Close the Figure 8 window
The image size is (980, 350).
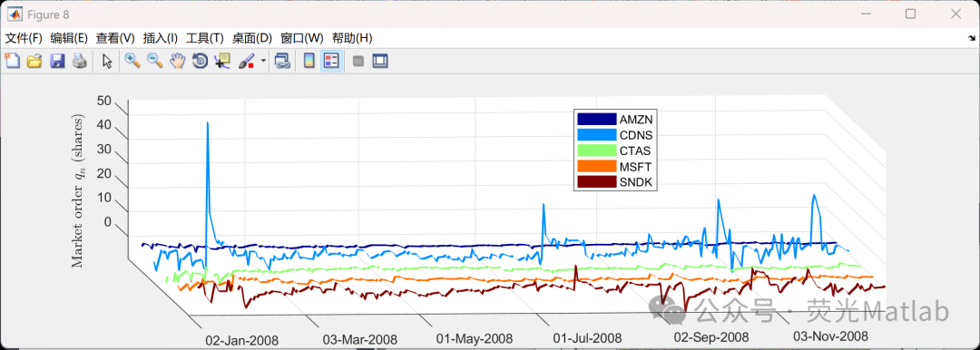click(955, 14)
